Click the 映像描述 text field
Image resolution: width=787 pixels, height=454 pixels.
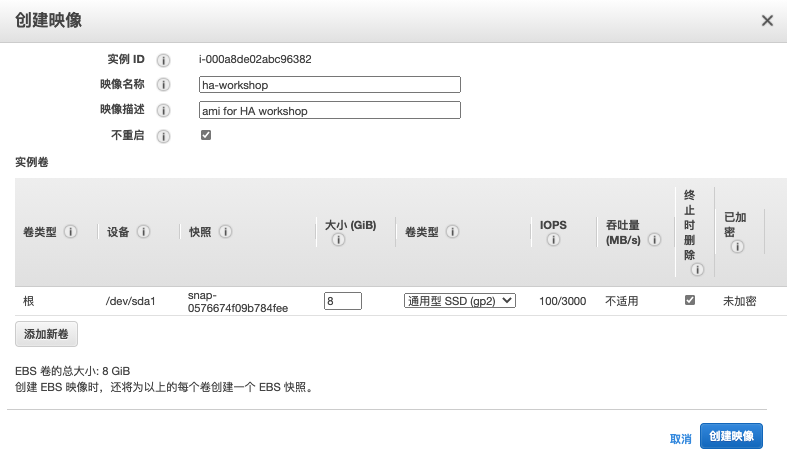tap(329, 110)
